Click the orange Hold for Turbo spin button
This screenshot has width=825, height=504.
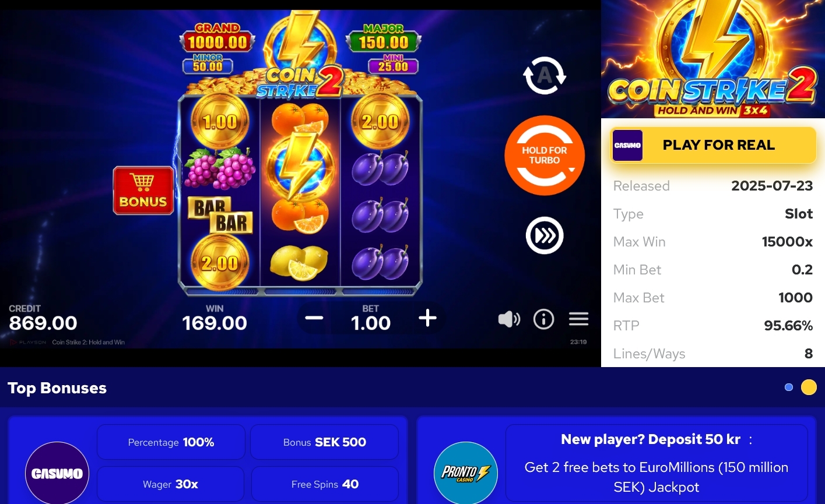(x=545, y=155)
